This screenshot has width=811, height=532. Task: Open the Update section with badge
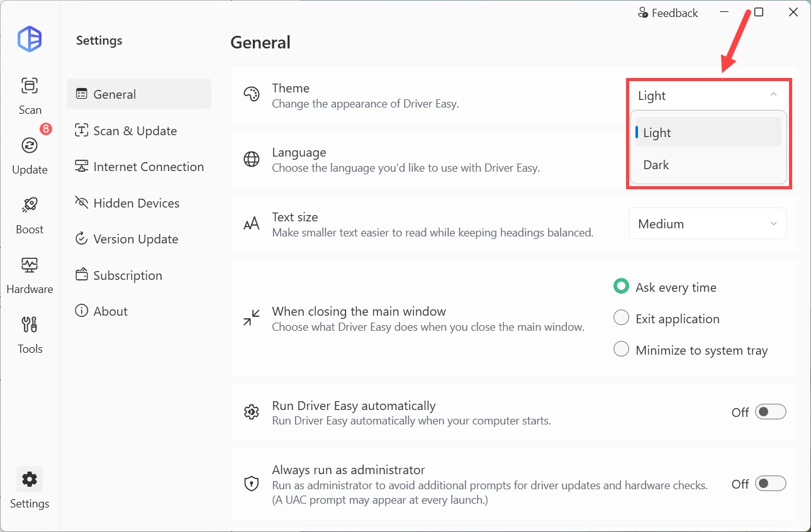coord(30,155)
